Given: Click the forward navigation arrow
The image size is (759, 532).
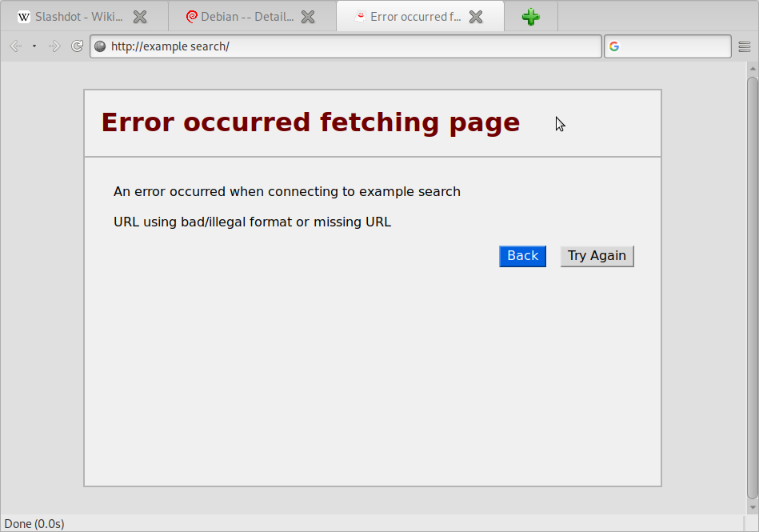Looking at the screenshot, I should pyautogui.click(x=54, y=46).
